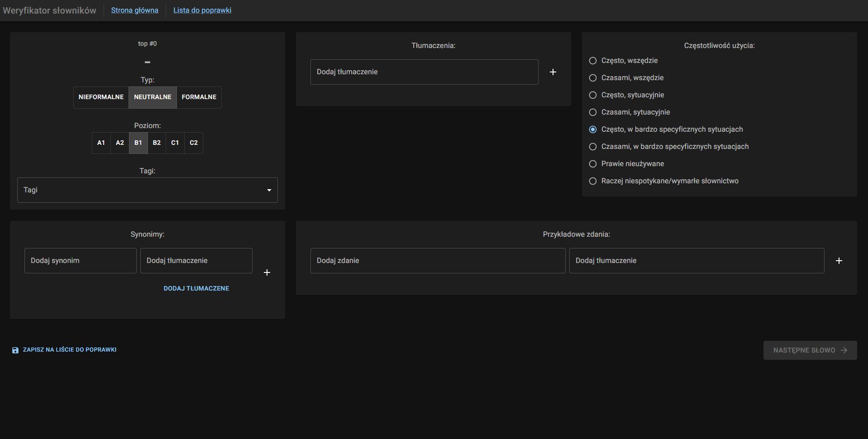Image resolution: width=868 pixels, height=439 pixels.
Task: Choose level C1
Action: (175, 143)
